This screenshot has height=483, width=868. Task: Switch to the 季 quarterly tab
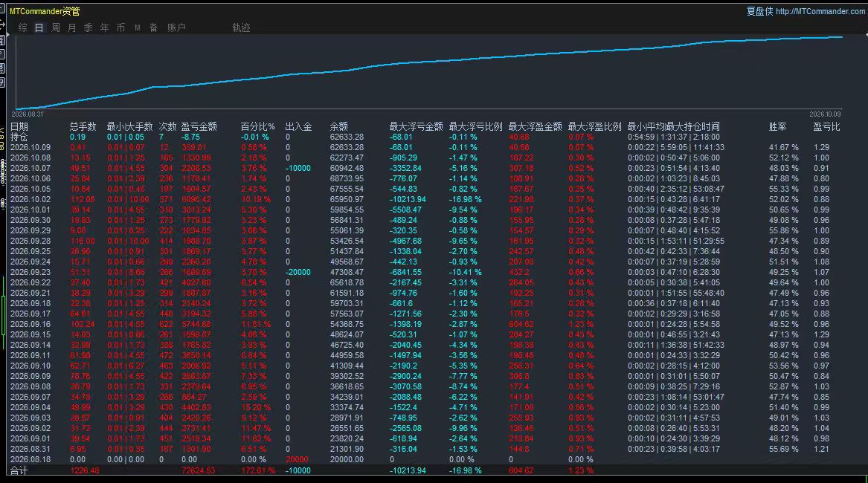click(89, 27)
